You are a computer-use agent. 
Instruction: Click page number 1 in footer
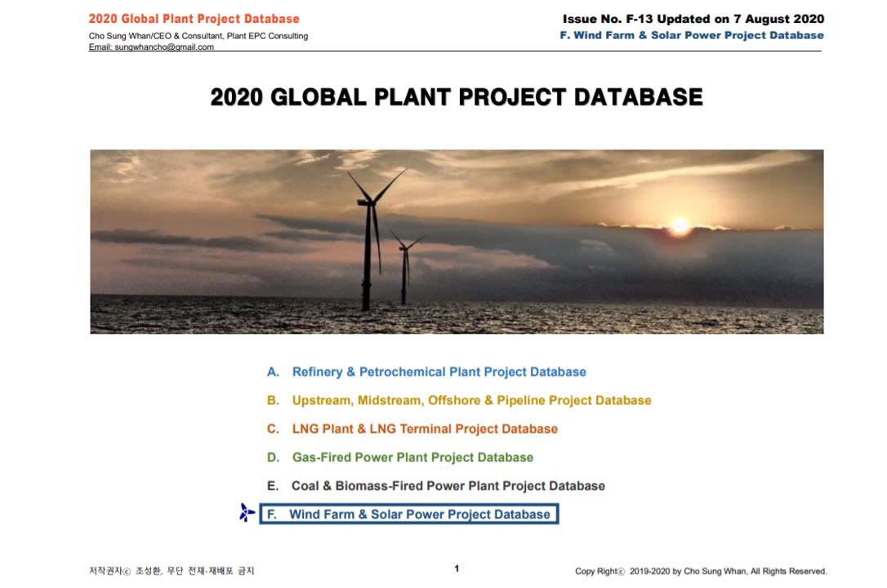tap(457, 568)
